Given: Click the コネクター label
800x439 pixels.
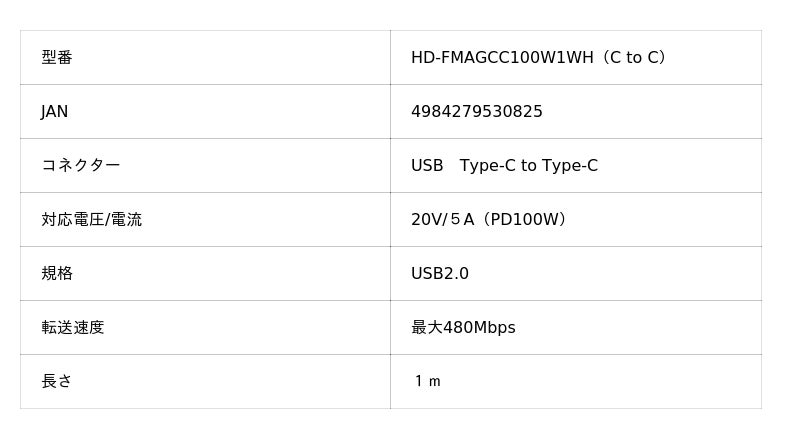Looking at the screenshot, I should click(x=81, y=165).
